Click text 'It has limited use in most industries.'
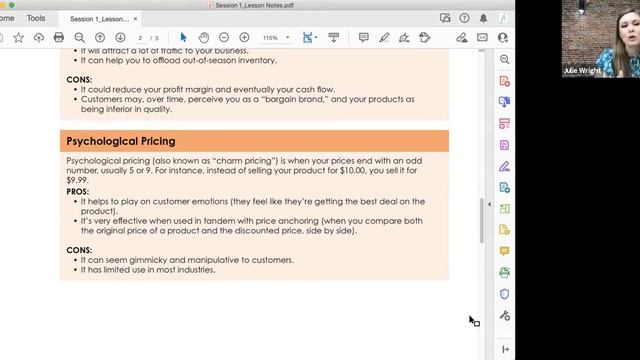The image size is (640, 360). click(148, 270)
